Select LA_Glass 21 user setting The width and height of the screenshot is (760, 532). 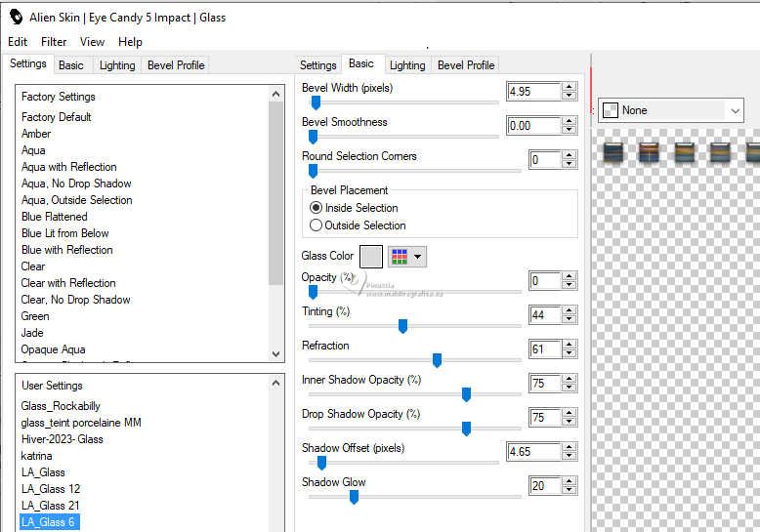pyautogui.click(x=50, y=506)
